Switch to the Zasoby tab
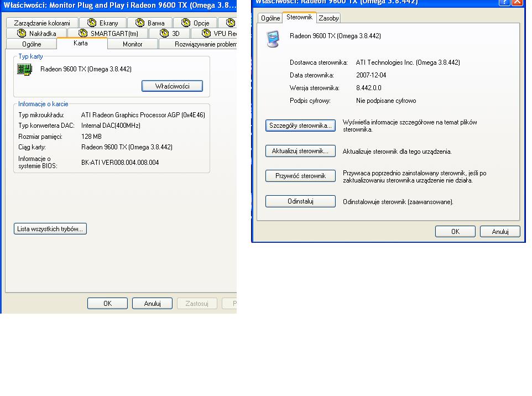This screenshot has width=532, height=396. (328, 18)
